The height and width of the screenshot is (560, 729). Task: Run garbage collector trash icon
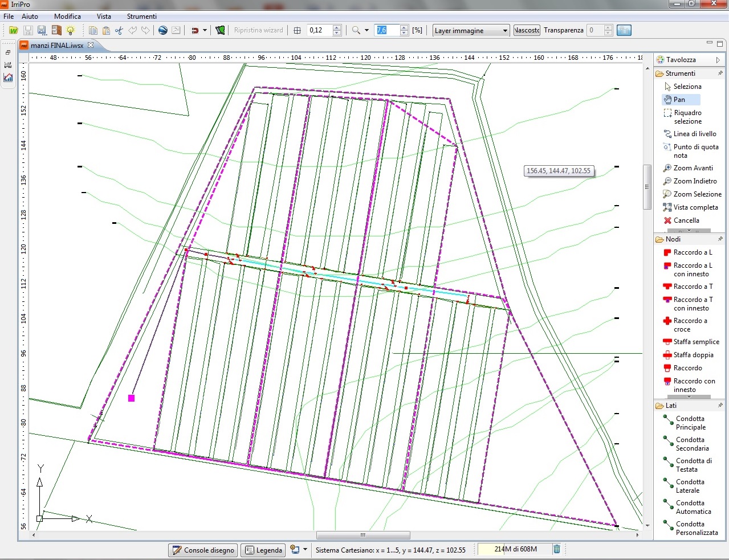557,549
